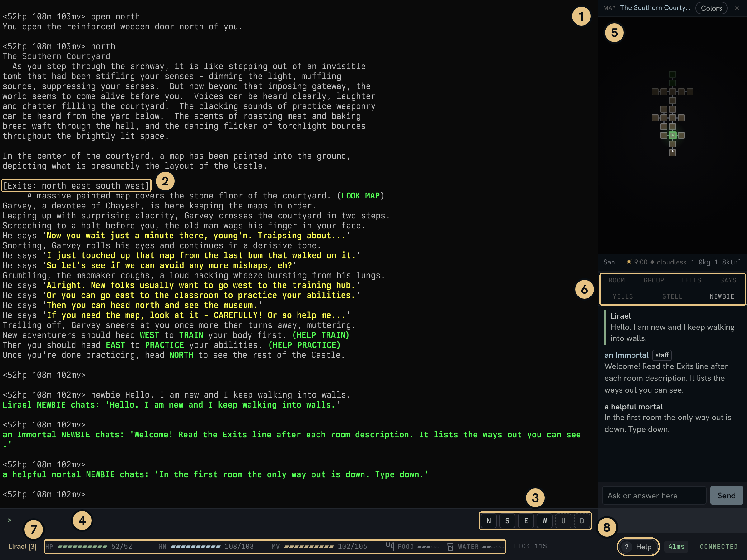747x560 pixels.
Task: Select the TELLS tab
Action: (x=691, y=280)
